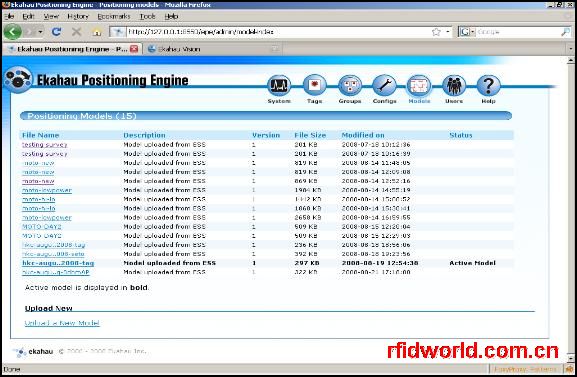577x377 pixels.
Task: Click the page scrollbar up arrow
Action: [571, 60]
